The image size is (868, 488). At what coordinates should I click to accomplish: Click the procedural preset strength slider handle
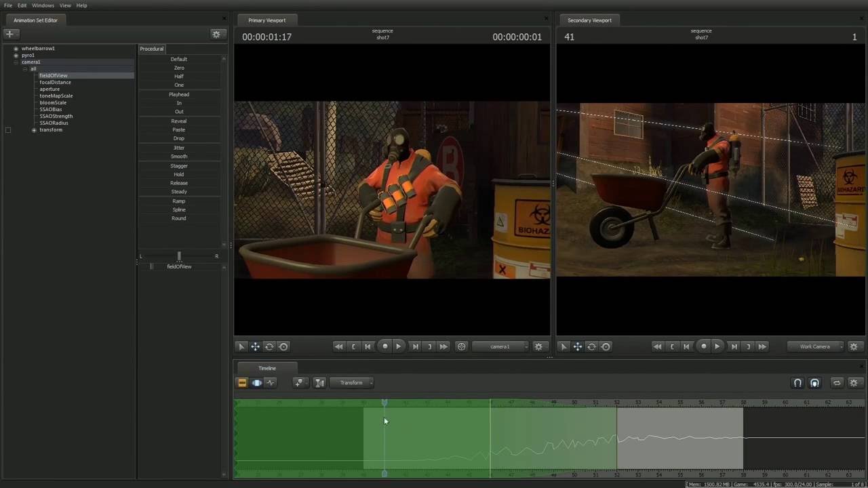tap(179, 256)
